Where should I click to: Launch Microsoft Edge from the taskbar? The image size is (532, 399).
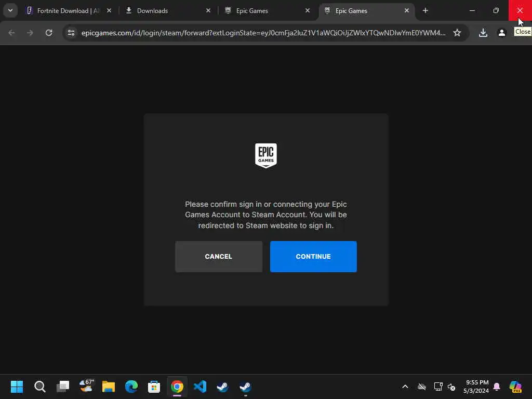click(x=131, y=387)
